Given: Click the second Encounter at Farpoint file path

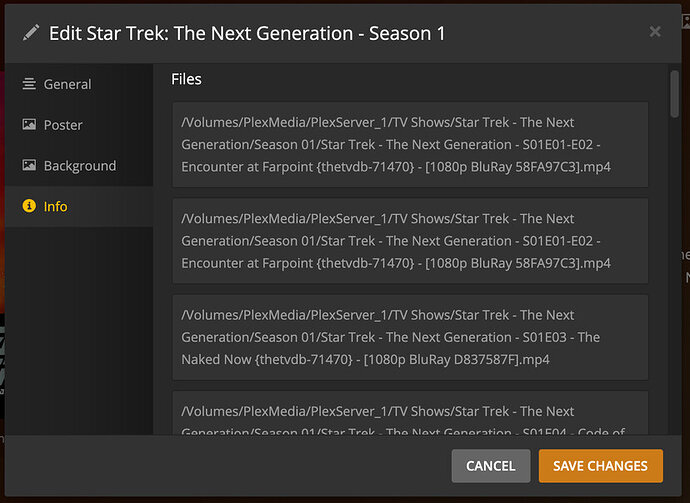Looking at the screenshot, I should coord(410,240).
